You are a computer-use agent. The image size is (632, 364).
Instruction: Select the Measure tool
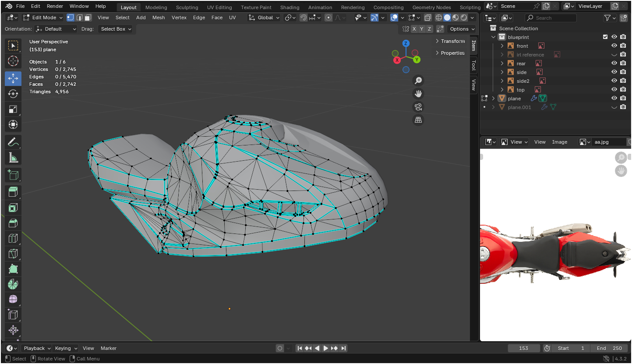[13, 157]
